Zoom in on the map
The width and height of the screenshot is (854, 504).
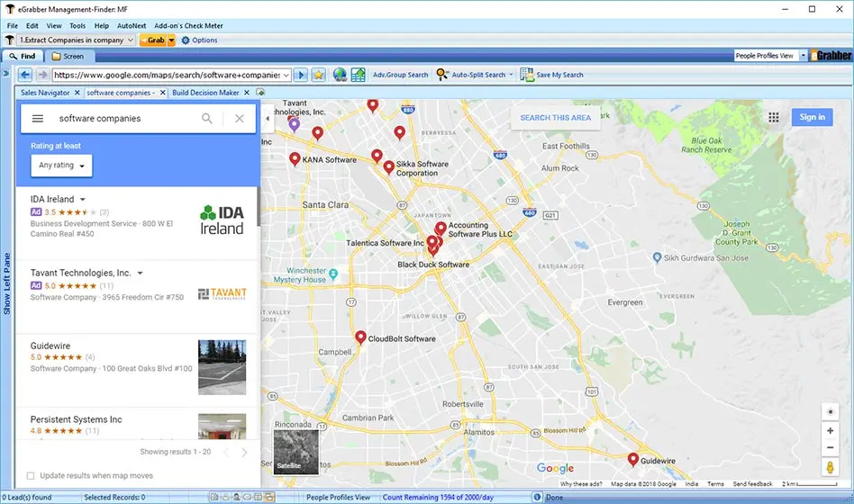pyautogui.click(x=830, y=430)
